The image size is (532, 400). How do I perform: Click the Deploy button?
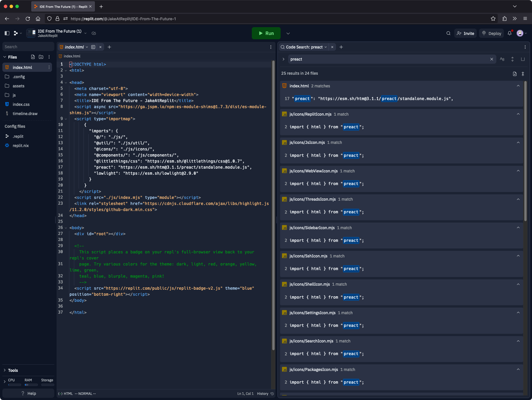click(491, 33)
